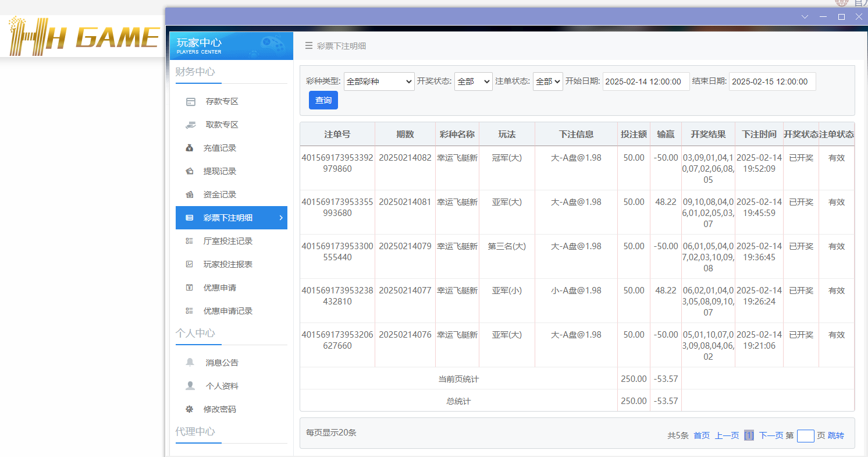
Task: Click the page number input before 跳转
Action: pos(806,435)
